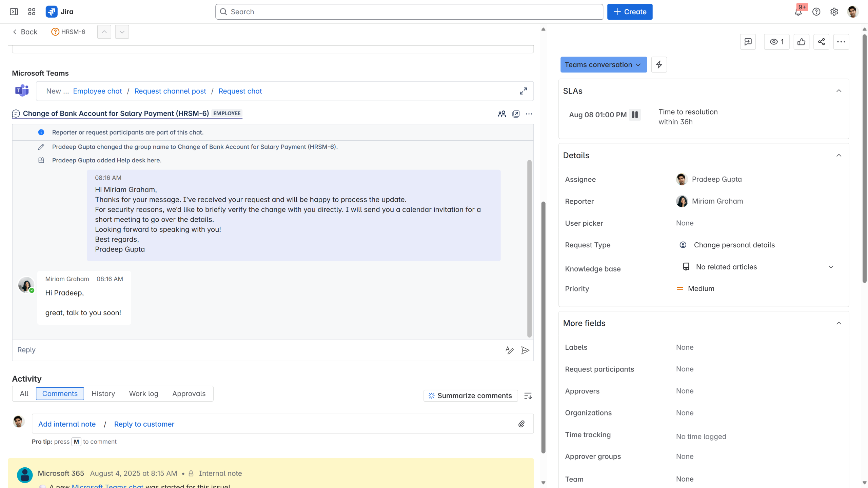Click the Teams chat scrollbar
Screen dimensions: 868x488
[529, 248]
